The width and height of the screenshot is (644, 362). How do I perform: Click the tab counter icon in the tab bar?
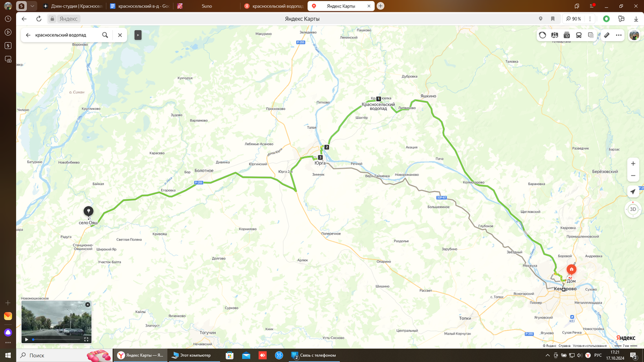click(21, 6)
